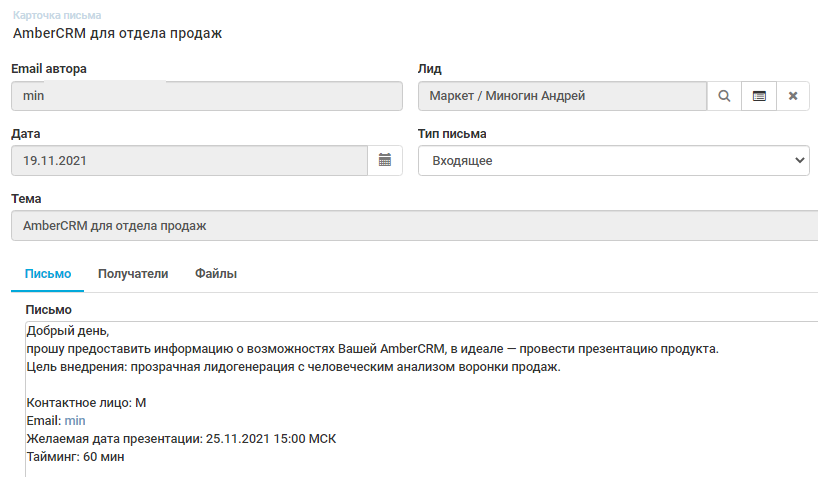Open the calendar picker for Дата
Screen dimensions: 818x477
point(385,160)
